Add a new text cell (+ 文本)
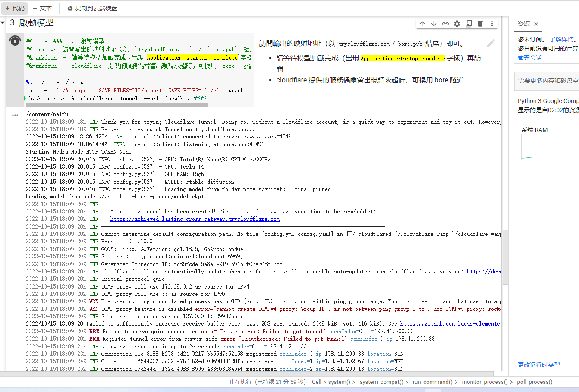Image resolution: width=579 pixels, height=392 pixels. click(x=42, y=8)
